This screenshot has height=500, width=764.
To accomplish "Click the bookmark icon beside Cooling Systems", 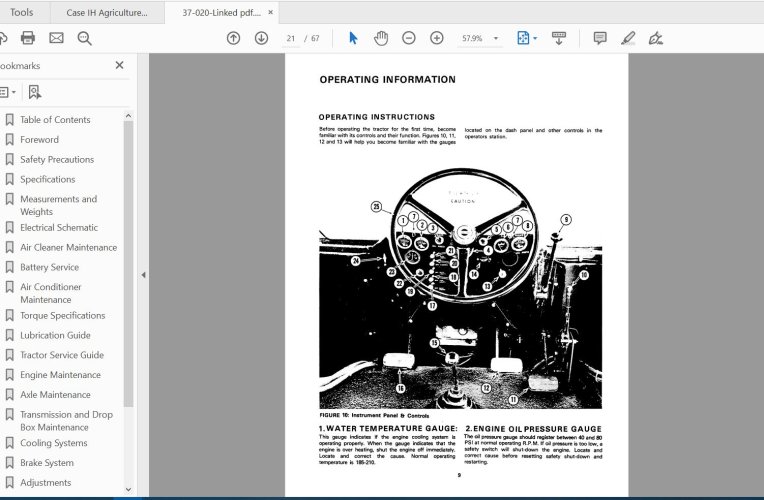I will [9, 442].
